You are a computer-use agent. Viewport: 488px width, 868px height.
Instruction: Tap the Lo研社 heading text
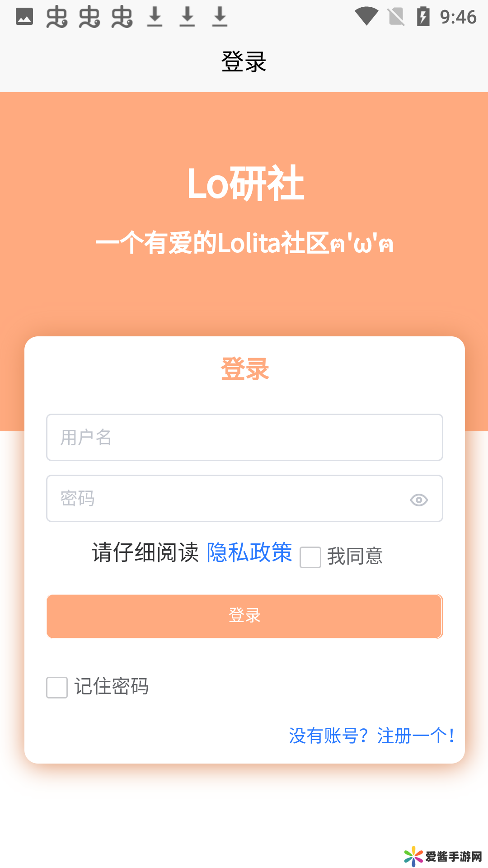point(246,183)
